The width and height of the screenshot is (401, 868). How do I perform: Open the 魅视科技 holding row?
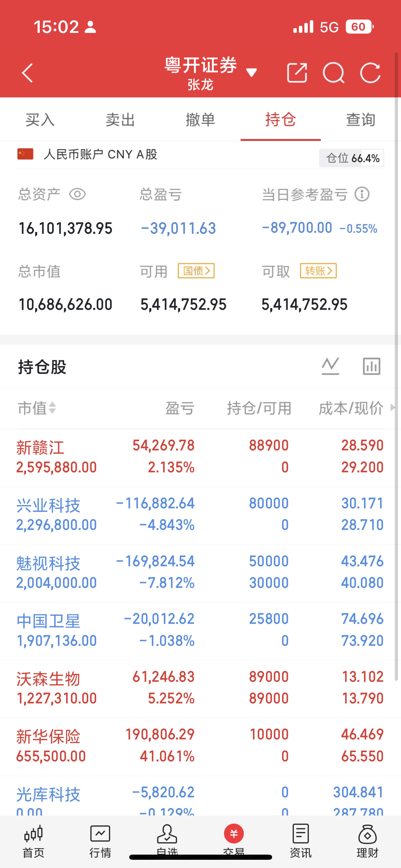[200, 573]
